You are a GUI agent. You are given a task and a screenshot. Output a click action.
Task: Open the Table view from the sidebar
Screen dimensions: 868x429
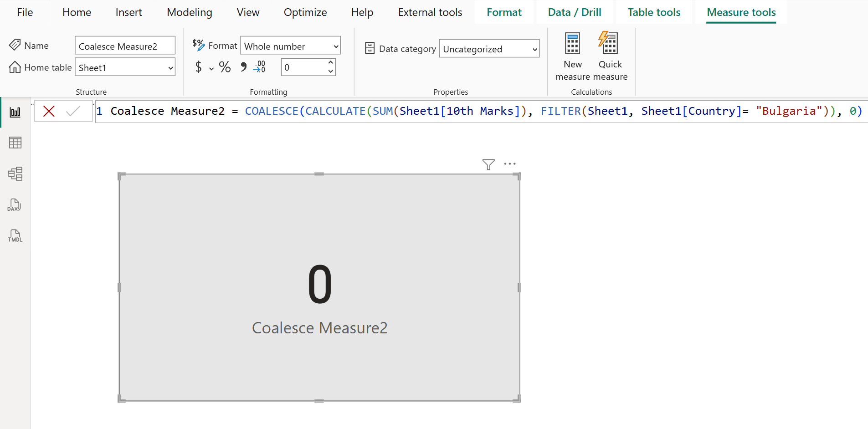tap(15, 143)
